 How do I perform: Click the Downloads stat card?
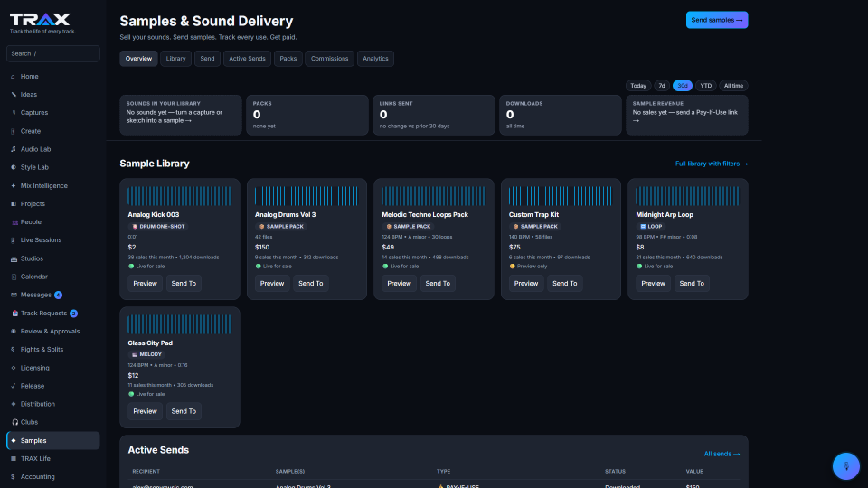click(561, 115)
